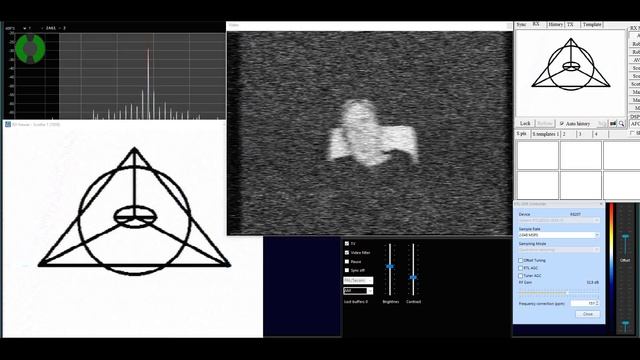The image size is (640, 360).
Task: Open the AM demodulation dropdown
Action: tap(358, 291)
